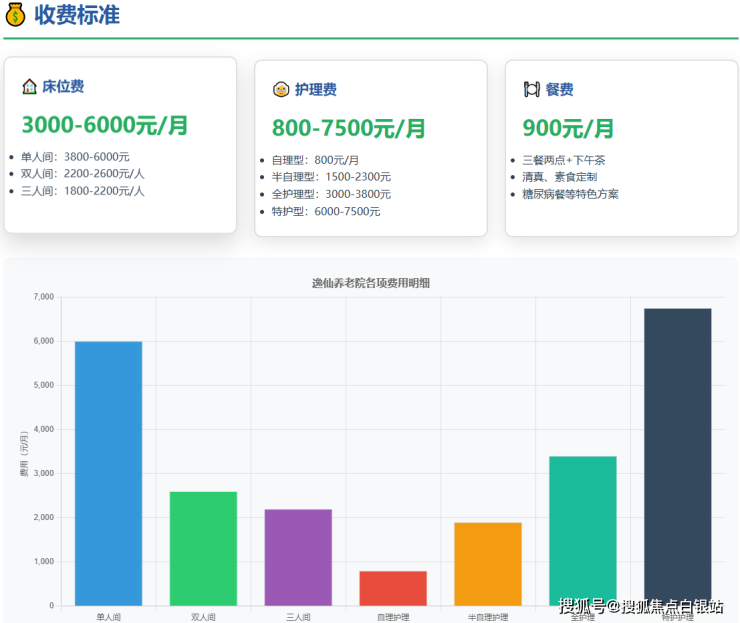Click the 3000-6000元/月 bed fee price
Image resolution: width=740 pixels, height=623 pixels.
tap(105, 126)
